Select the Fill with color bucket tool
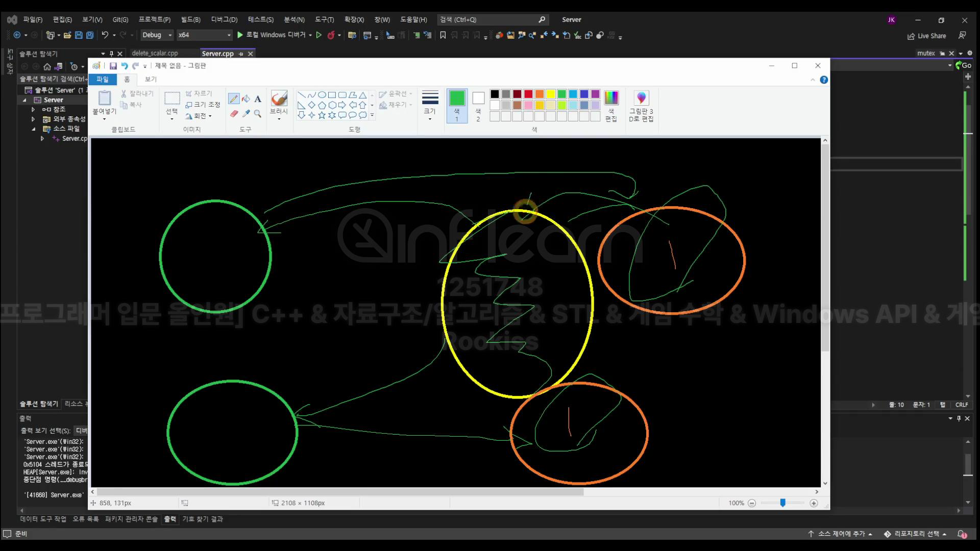The height and width of the screenshot is (551, 980). click(246, 99)
